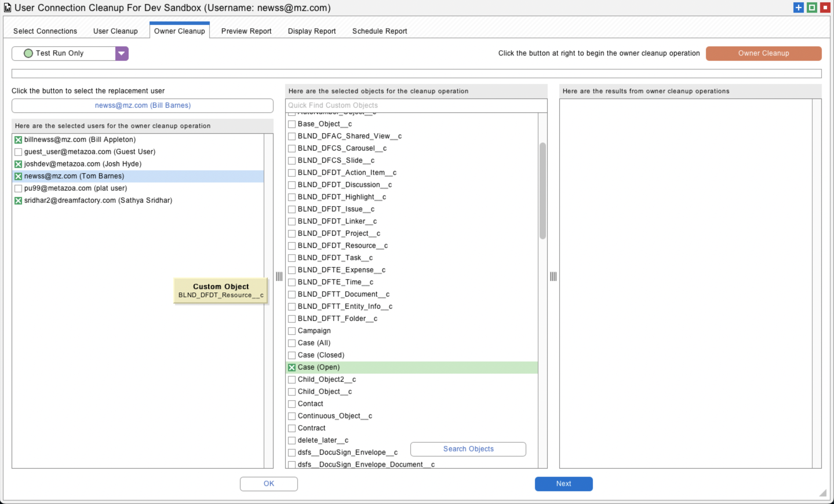The width and height of the screenshot is (834, 504).
Task: Check the guest_user@metazoa.com user checkbox
Action: pyautogui.click(x=18, y=152)
